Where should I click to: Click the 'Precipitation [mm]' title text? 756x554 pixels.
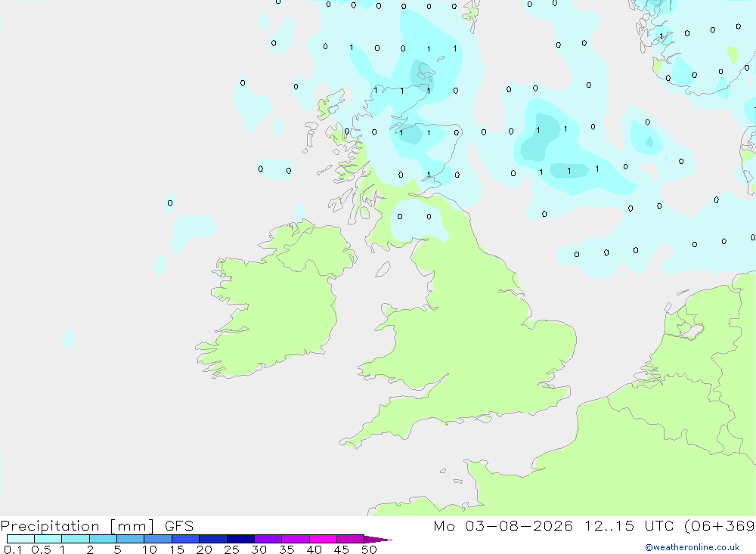pos(78,526)
